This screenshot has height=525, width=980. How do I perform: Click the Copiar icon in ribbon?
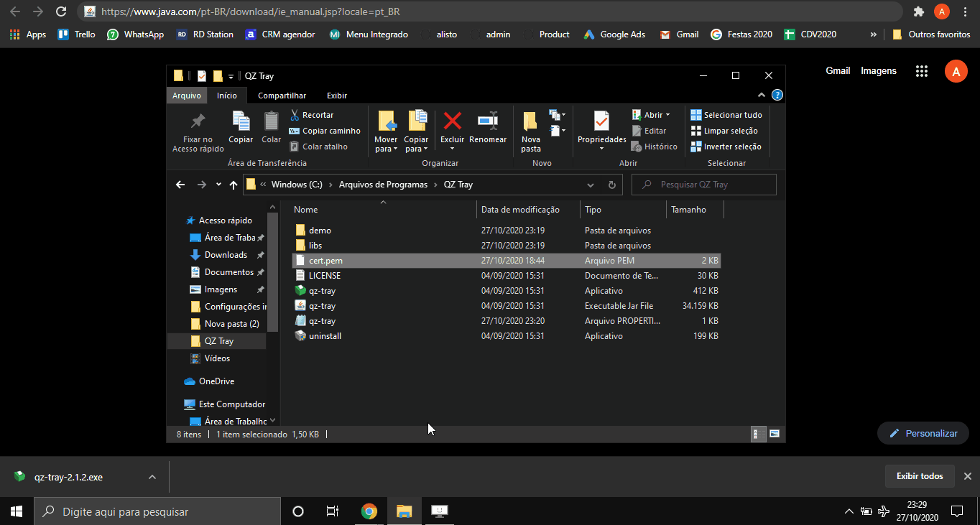tap(241, 121)
